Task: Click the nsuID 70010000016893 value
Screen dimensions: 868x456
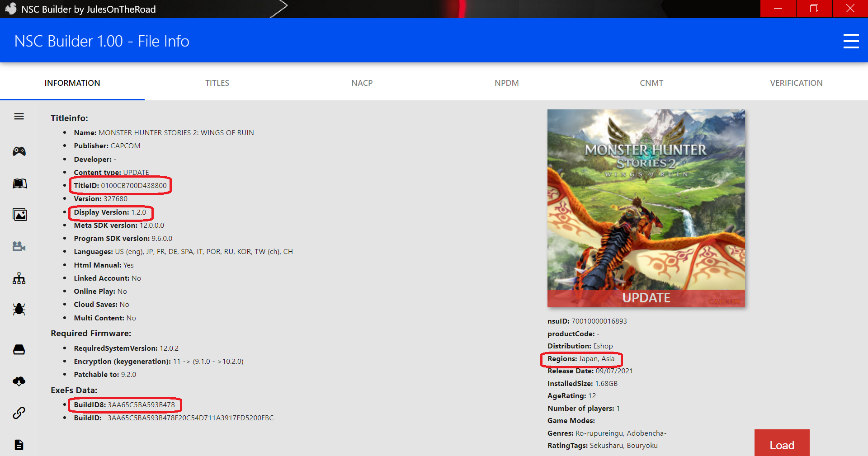Action: point(599,321)
